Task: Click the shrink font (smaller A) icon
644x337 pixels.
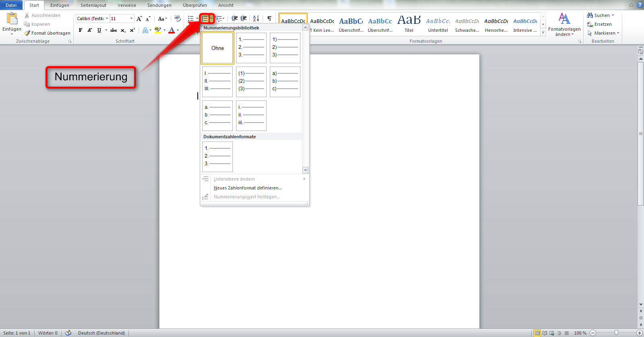Action: point(148,19)
